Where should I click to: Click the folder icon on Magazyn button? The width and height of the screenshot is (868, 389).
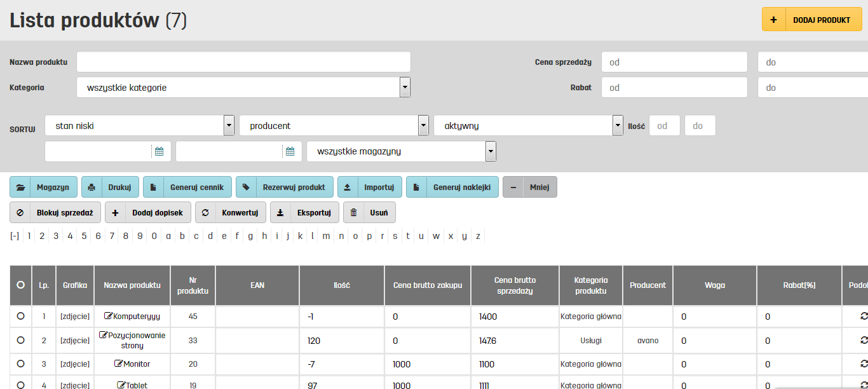[21, 188]
